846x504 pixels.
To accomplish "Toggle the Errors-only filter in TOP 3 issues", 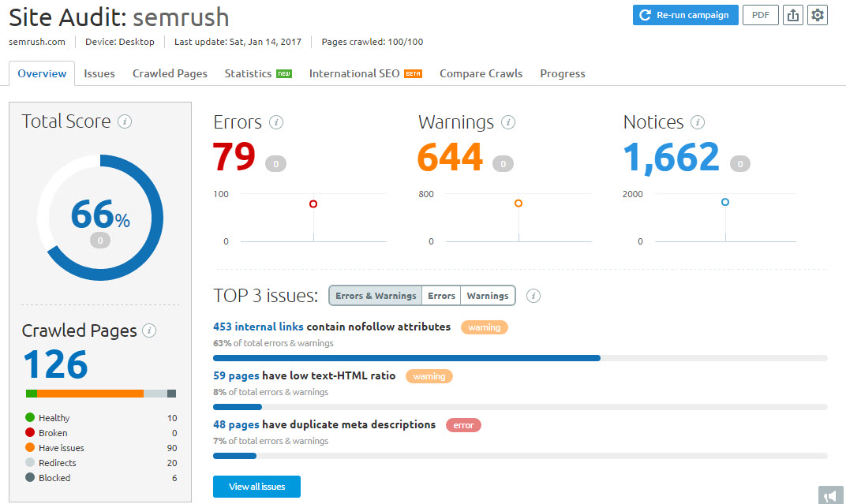I will 441,296.
